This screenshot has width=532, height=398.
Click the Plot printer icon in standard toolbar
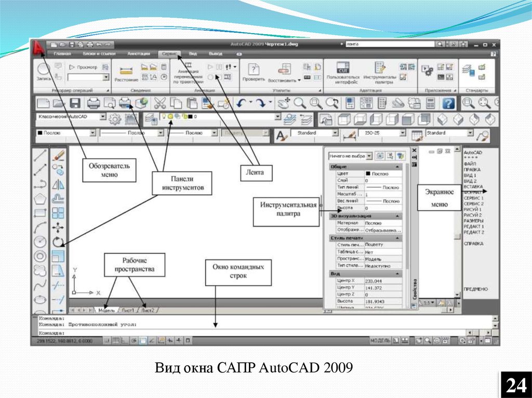pyautogui.click(x=94, y=103)
